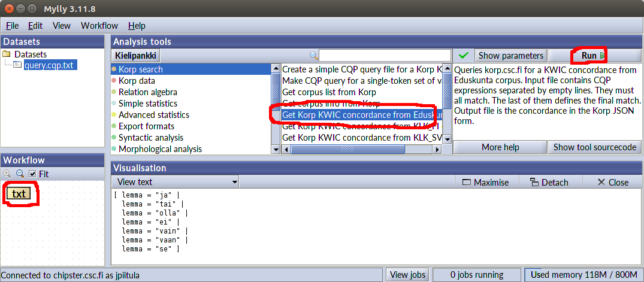Click the Show parameters button

click(510, 56)
